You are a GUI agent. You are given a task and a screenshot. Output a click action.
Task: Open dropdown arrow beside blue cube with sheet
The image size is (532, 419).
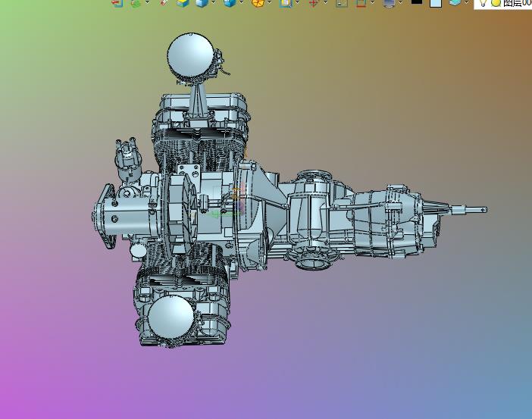point(242,2)
